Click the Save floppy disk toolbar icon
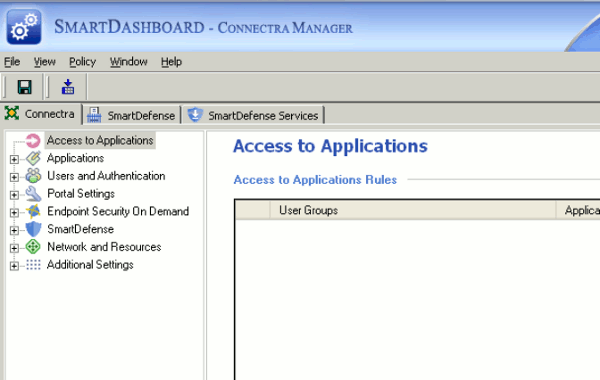 tap(24, 87)
